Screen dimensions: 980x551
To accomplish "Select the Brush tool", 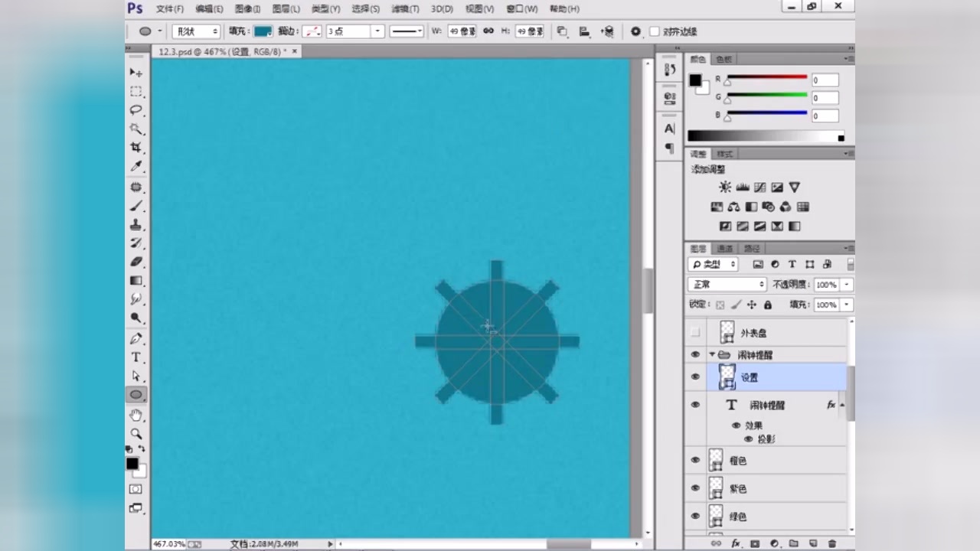I will coord(136,207).
